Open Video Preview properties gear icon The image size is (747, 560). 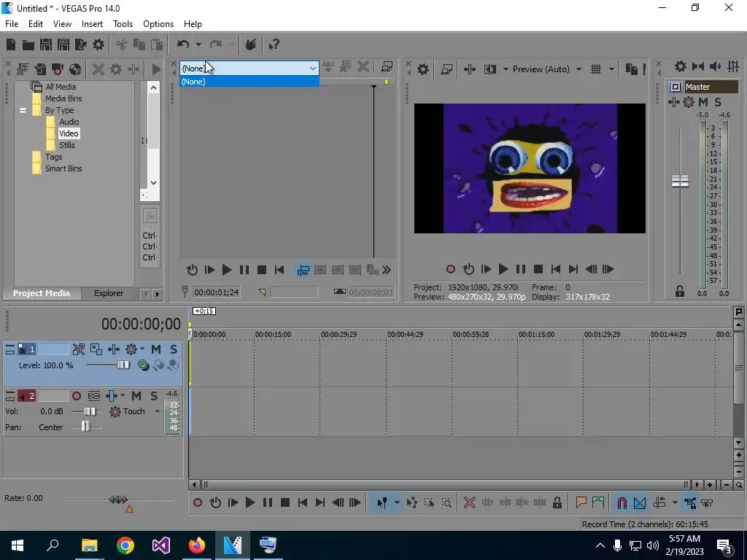click(x=422, y=69)
